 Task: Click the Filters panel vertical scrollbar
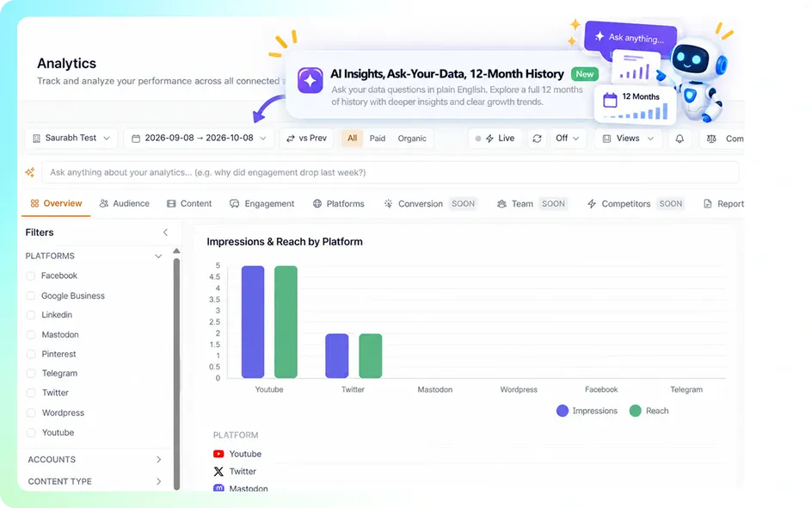pyautogui.click(x=176, y=373)
